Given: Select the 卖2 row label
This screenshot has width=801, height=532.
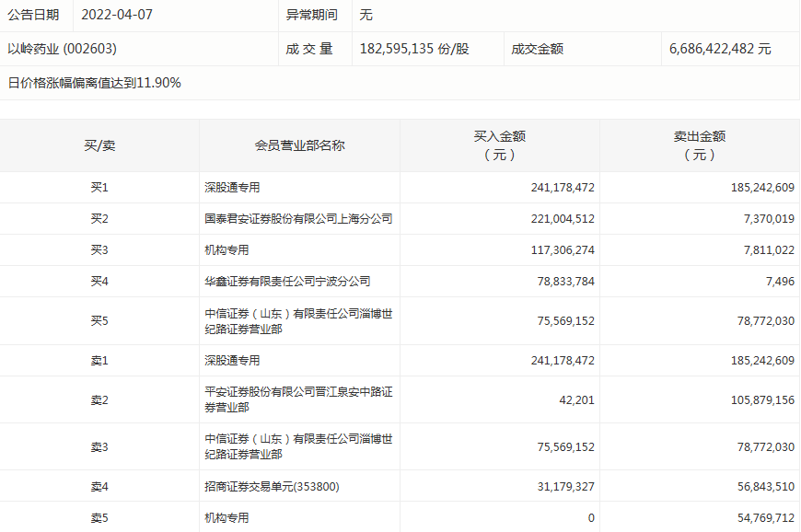Looking at the screenshot, I should (x=99, y=400).
